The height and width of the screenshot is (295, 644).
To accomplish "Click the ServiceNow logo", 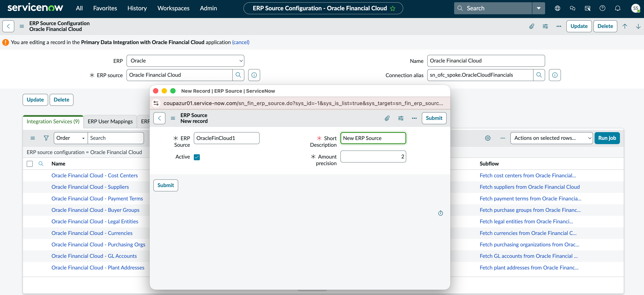I will (x=35, y=8).
